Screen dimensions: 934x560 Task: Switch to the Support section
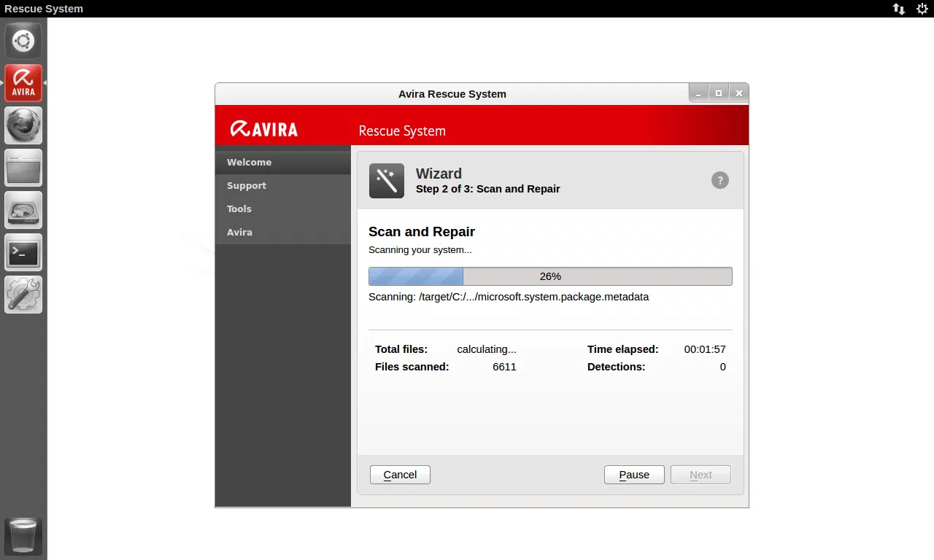tap(246, 185)
